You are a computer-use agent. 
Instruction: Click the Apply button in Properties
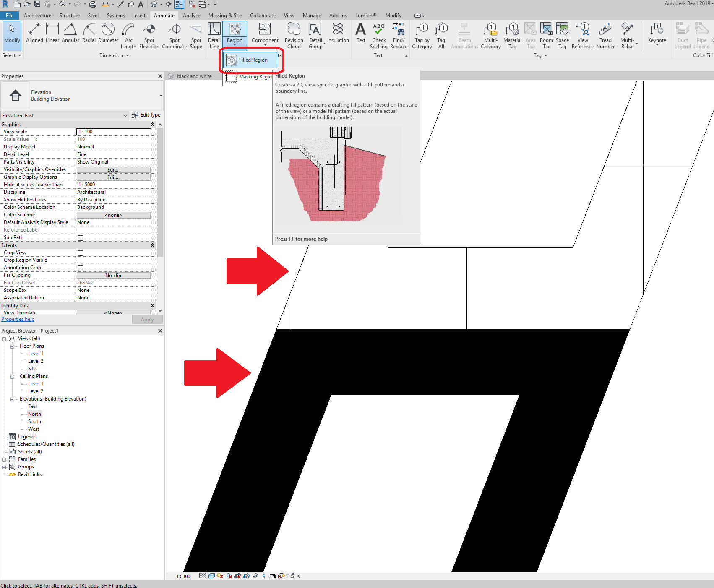click(147, 319)
